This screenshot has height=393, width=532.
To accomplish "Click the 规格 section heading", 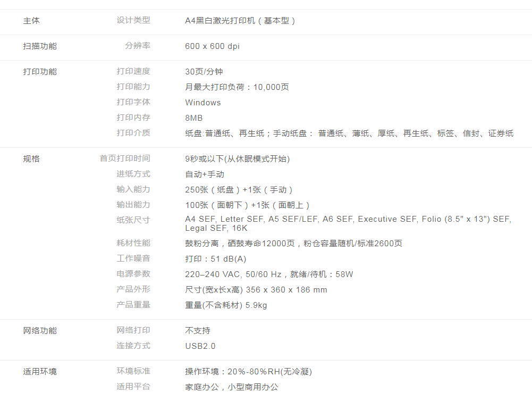I will pos(31,158).
